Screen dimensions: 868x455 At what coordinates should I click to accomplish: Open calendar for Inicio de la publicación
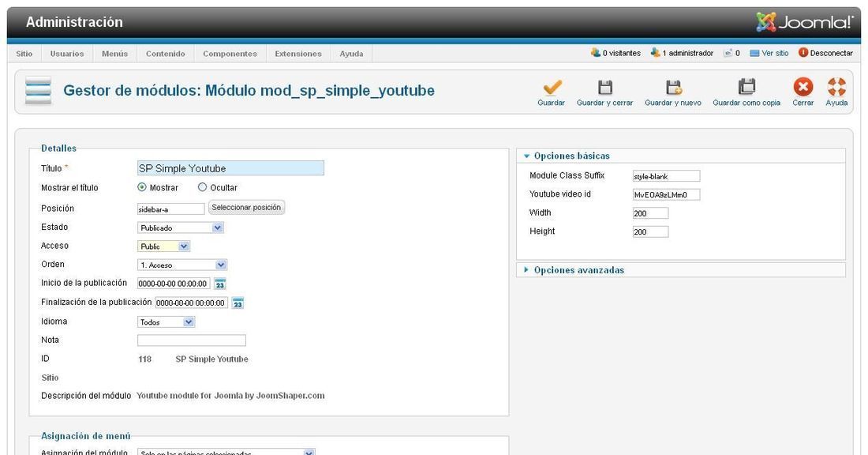point(220,284)
